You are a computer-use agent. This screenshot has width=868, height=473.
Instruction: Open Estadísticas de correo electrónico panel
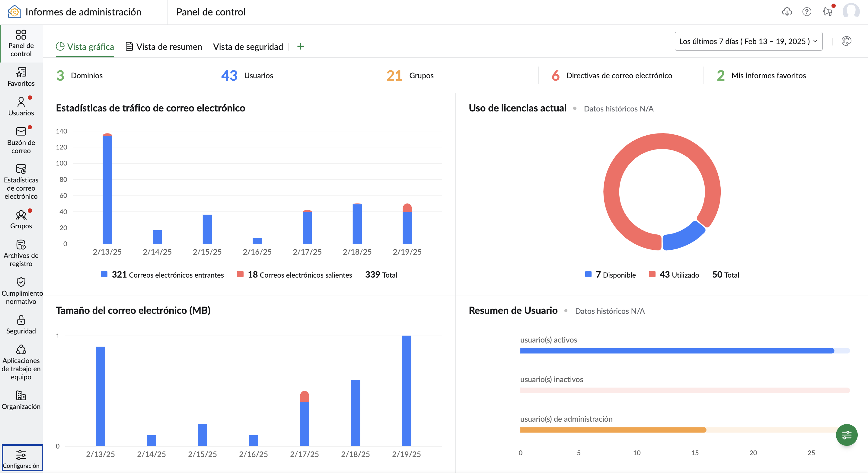[21, 182]
